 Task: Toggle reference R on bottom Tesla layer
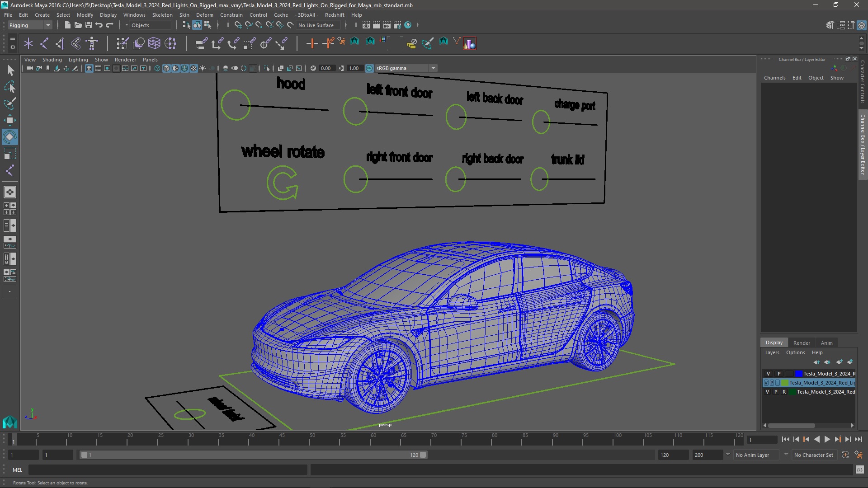[x=784, y=392]
